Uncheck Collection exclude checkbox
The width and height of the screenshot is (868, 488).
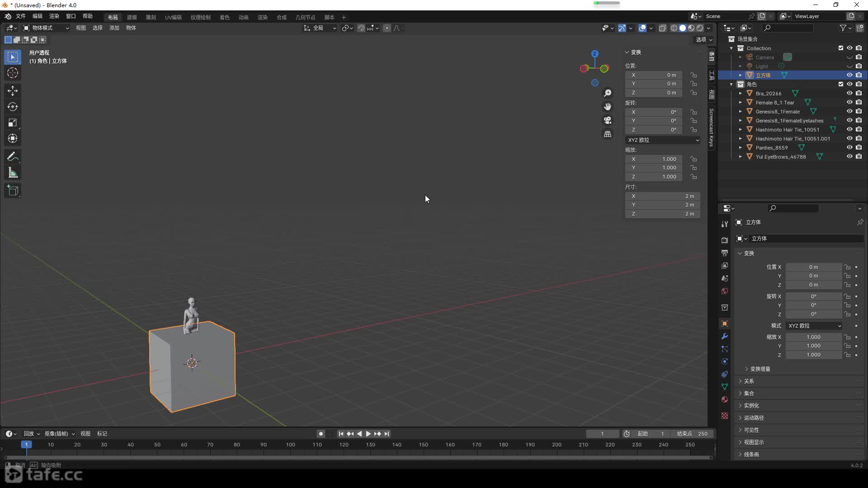[x=841, y=48]
